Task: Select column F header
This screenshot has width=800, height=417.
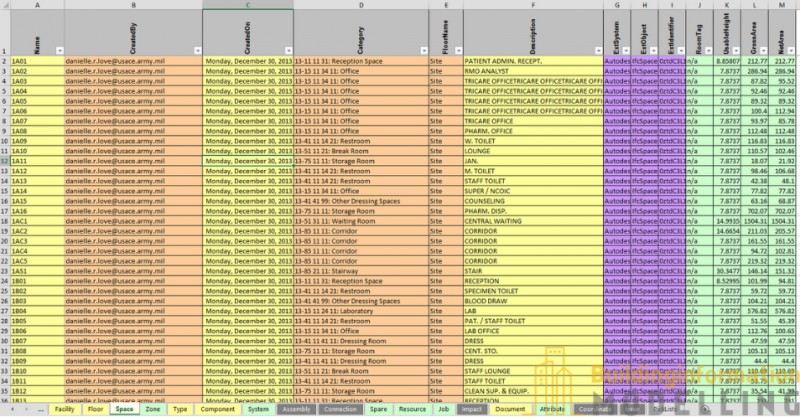Action: click(533, 5)
